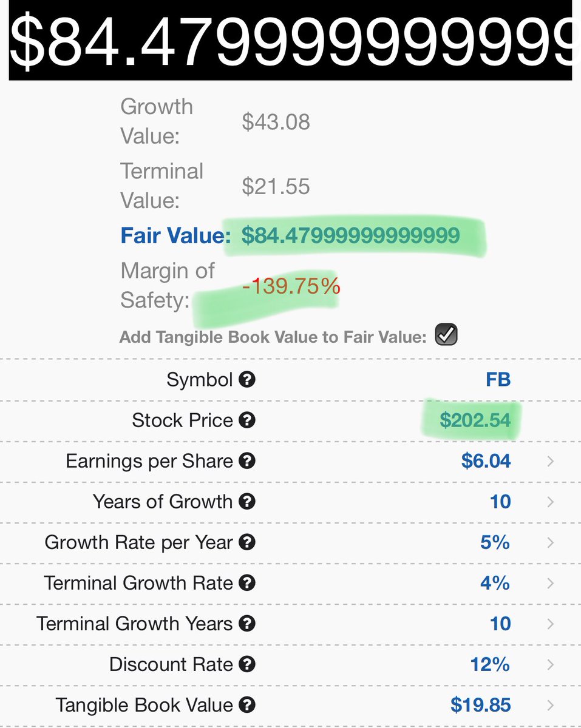
Task: Click help icon next to Symbol
Action: coord(246,380)
